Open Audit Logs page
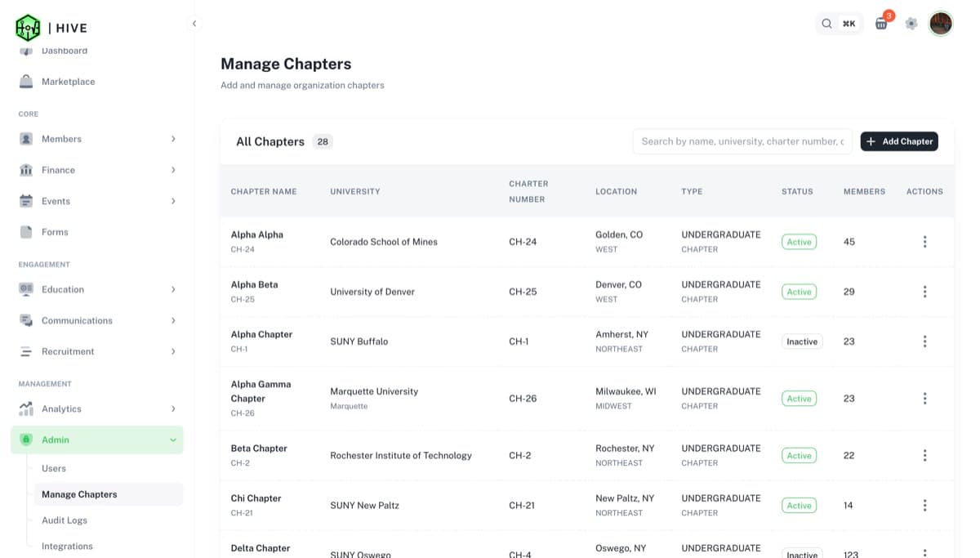Image resolution: width=980 pixels, height=558 pixels. 65,520
